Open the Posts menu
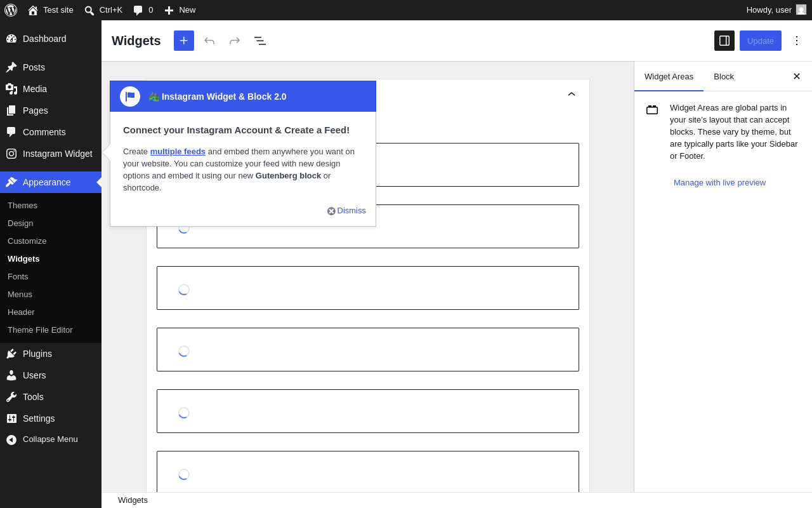812x508 pixels. point(51,67)
